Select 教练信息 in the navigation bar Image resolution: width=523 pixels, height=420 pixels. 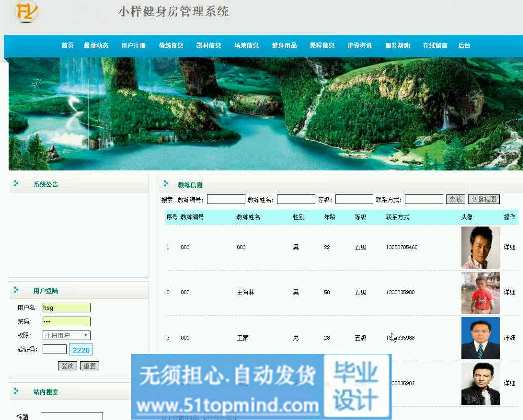coord(171,45)
